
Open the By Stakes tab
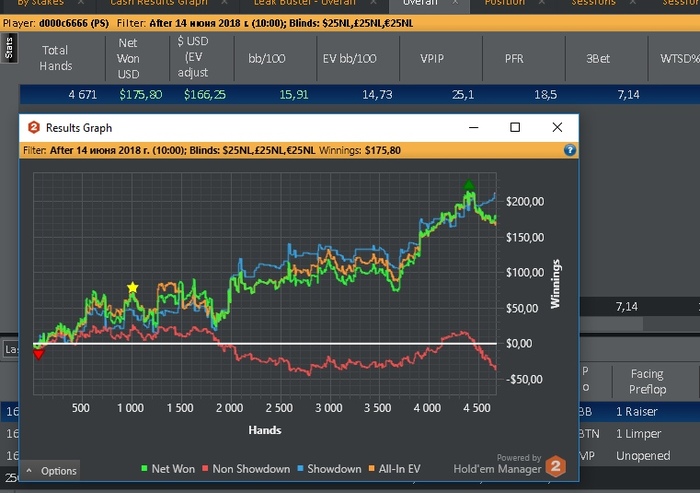click(41, 3)
